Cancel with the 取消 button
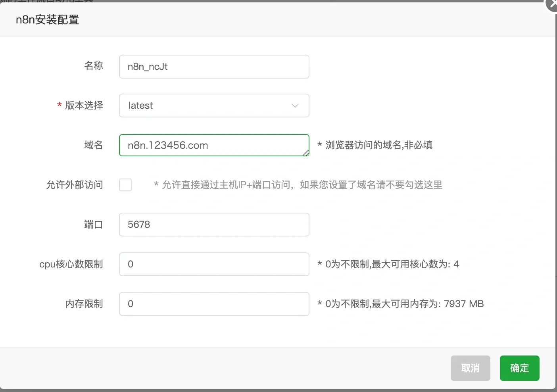 click(470, 368)
